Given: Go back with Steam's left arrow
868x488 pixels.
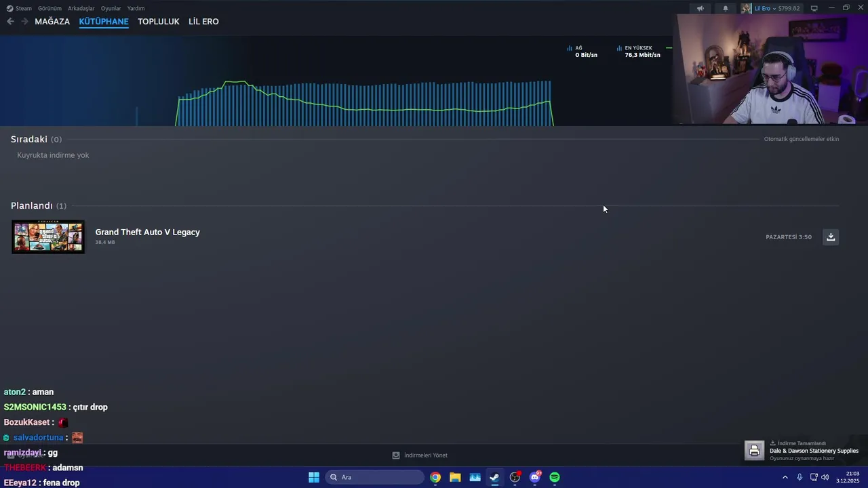Looking at the screenshot, I should [10, 22].
